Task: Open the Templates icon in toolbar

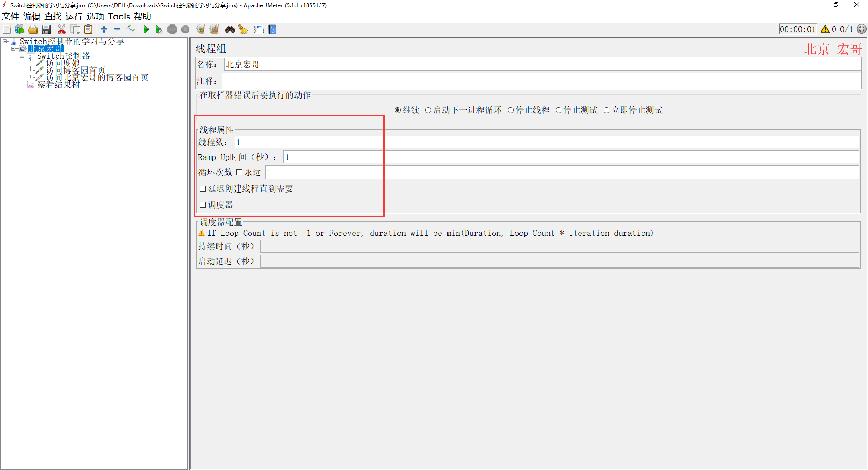Action: 19,29
